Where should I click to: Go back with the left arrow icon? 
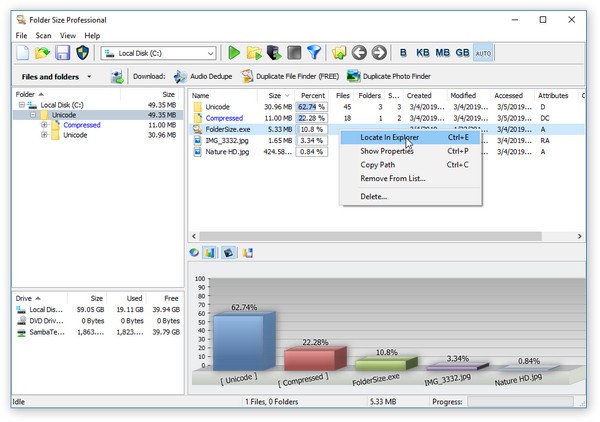(359, 53)
